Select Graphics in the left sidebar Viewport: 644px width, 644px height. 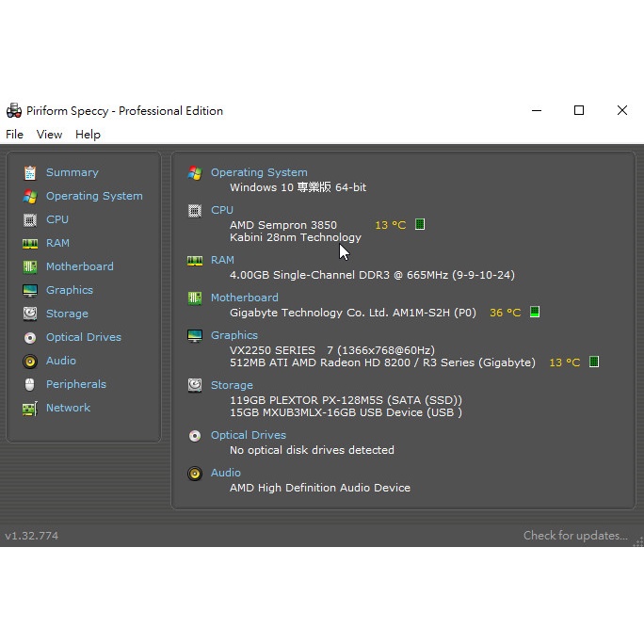pos(69,290)
